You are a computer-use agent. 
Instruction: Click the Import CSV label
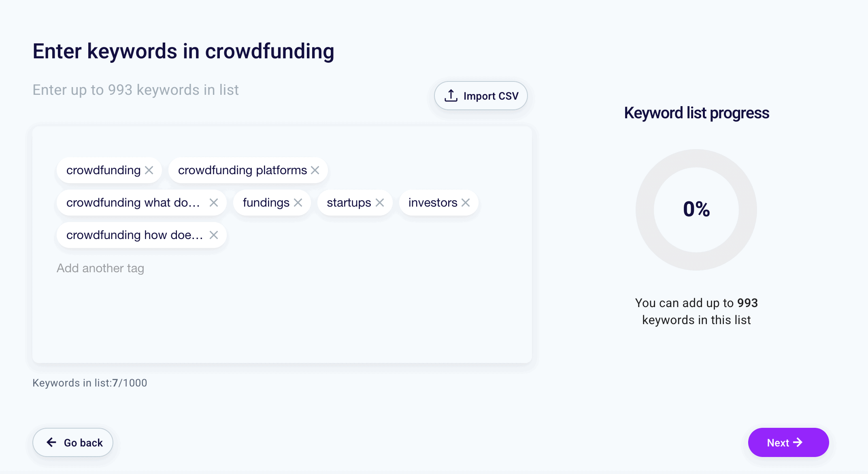[x=491, y=96]
